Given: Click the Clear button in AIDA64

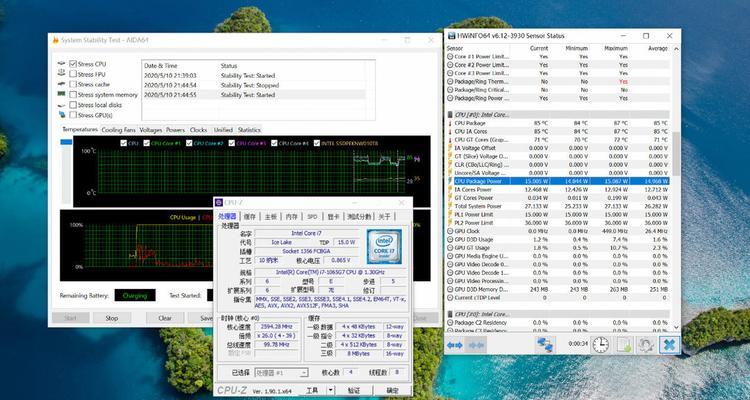Looking at the screenshot, I should pyautogui.click(x=165, y=318).
